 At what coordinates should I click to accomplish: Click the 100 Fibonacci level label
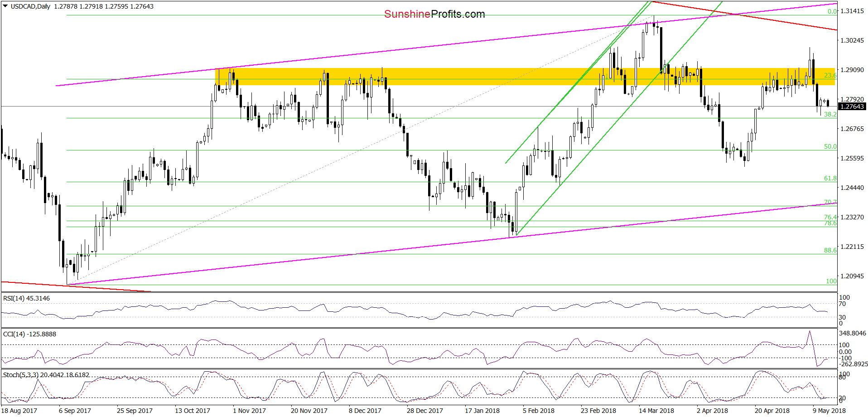(831, 281)
